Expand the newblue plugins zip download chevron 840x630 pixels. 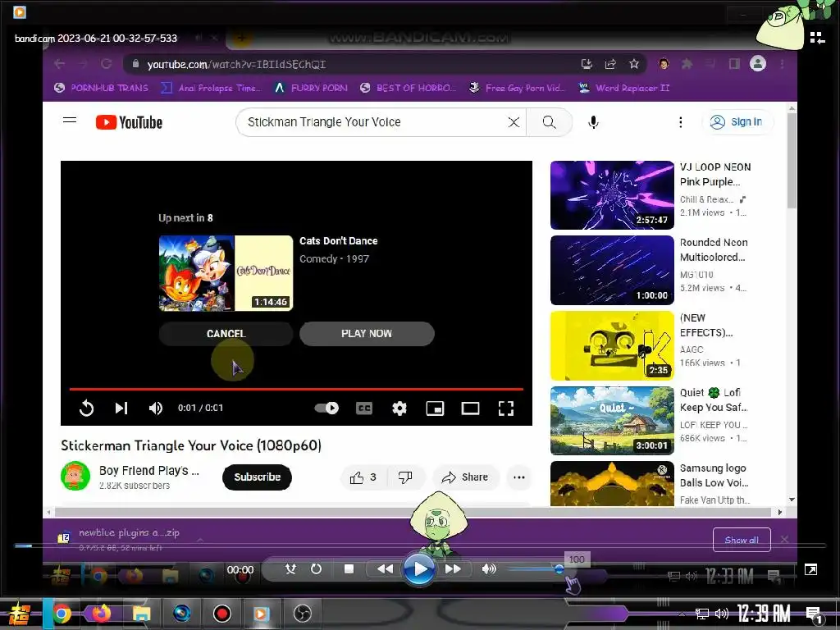click(200, 540)
